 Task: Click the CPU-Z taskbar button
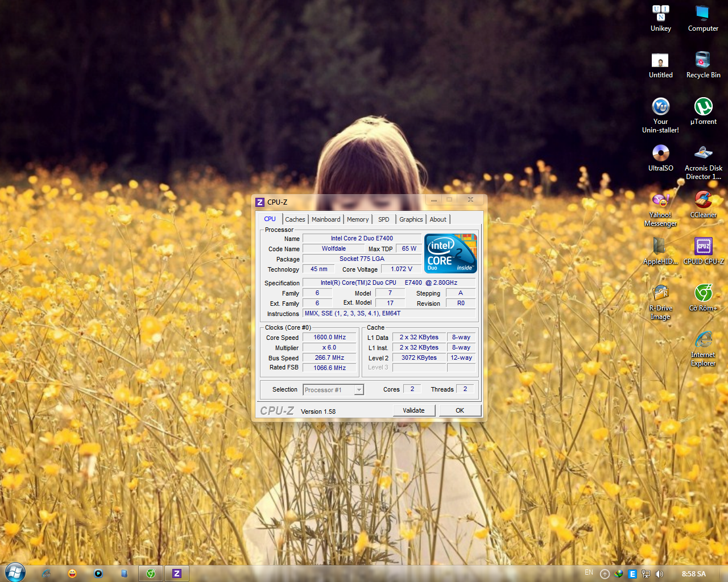pos(177,573)
